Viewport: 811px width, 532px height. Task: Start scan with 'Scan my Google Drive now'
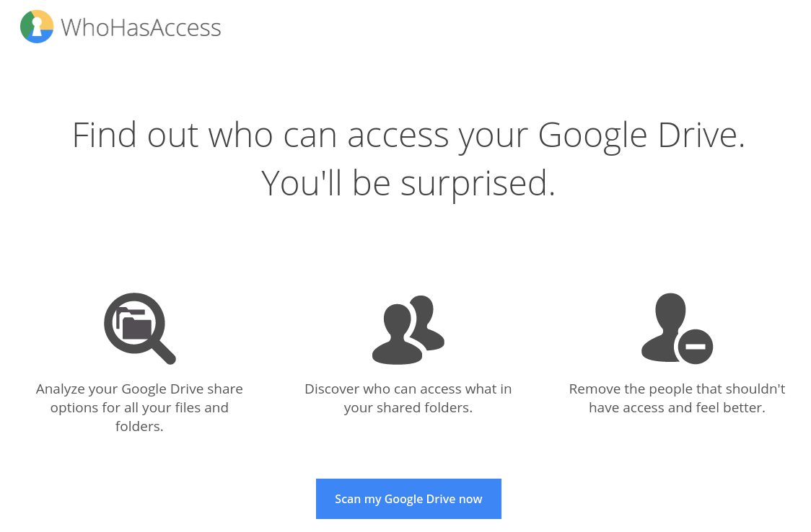click(x=408, y=499)
